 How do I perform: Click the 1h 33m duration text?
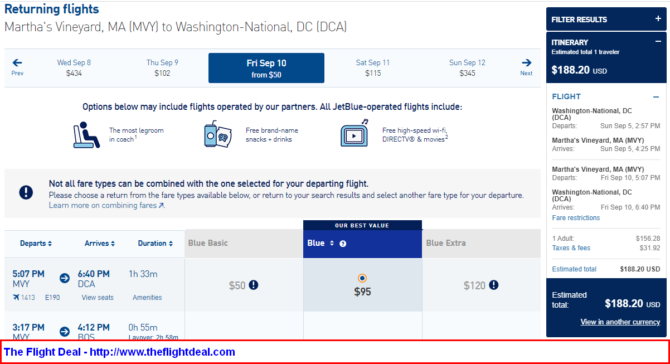click(x=143, y=274)
